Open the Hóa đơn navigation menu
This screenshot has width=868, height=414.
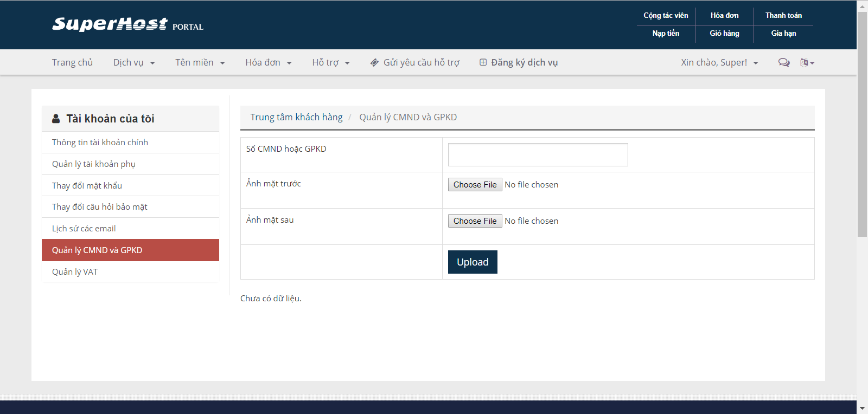(268, 63)
